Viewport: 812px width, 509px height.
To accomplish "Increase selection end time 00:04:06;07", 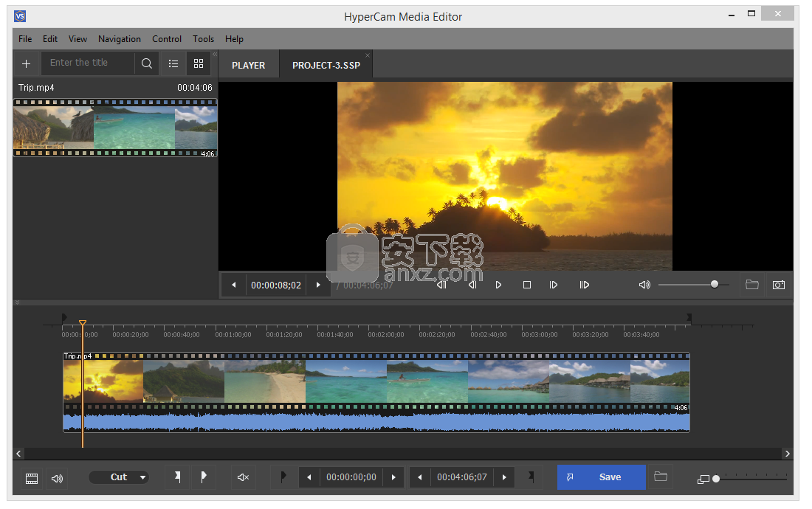I will (x=504, y=477).
